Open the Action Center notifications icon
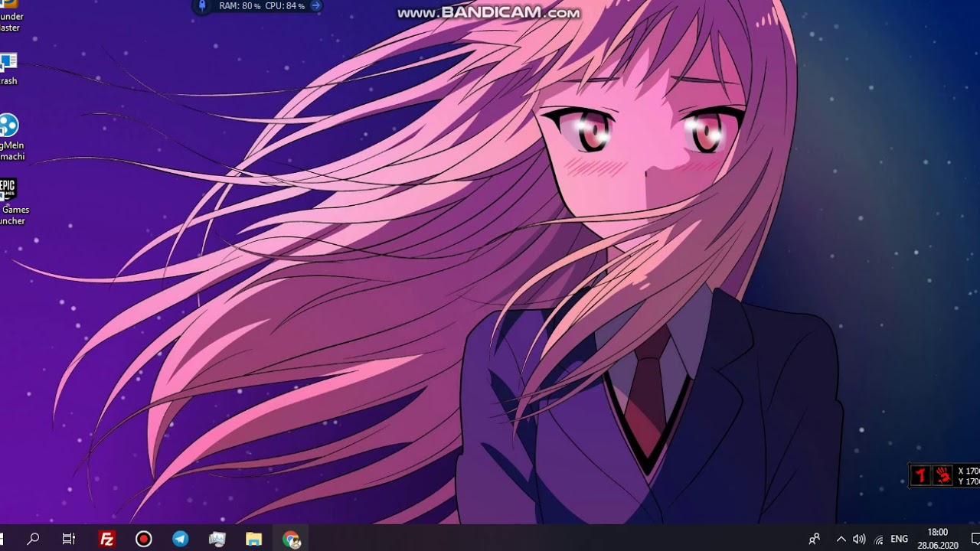 point(975,539)
